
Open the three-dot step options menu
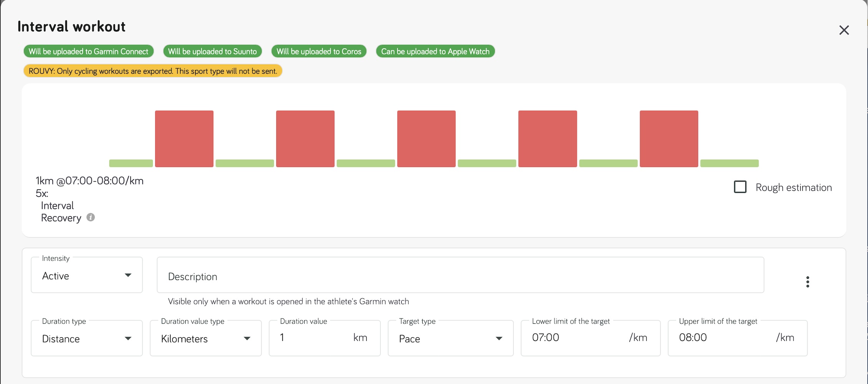click(x=808, y=282)
